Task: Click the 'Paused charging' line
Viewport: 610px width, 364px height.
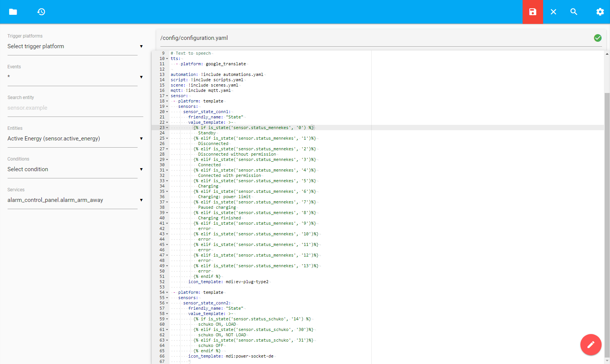Action: pos(217,207)
